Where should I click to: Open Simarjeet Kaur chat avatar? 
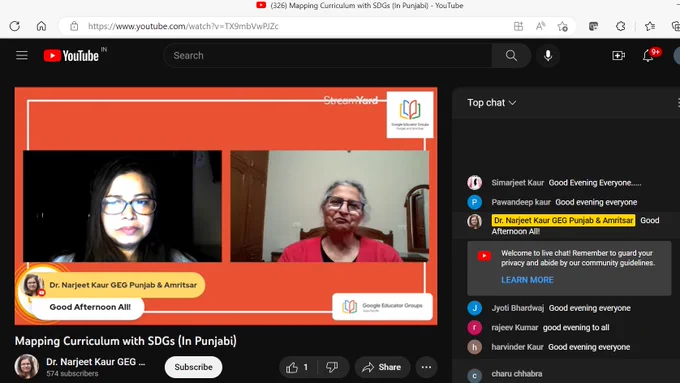474,183
